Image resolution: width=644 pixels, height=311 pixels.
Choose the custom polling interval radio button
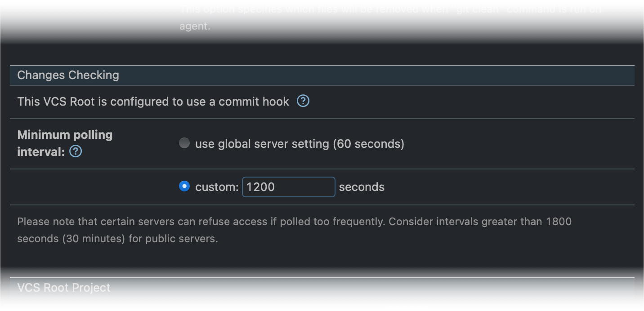pos(184,186)
